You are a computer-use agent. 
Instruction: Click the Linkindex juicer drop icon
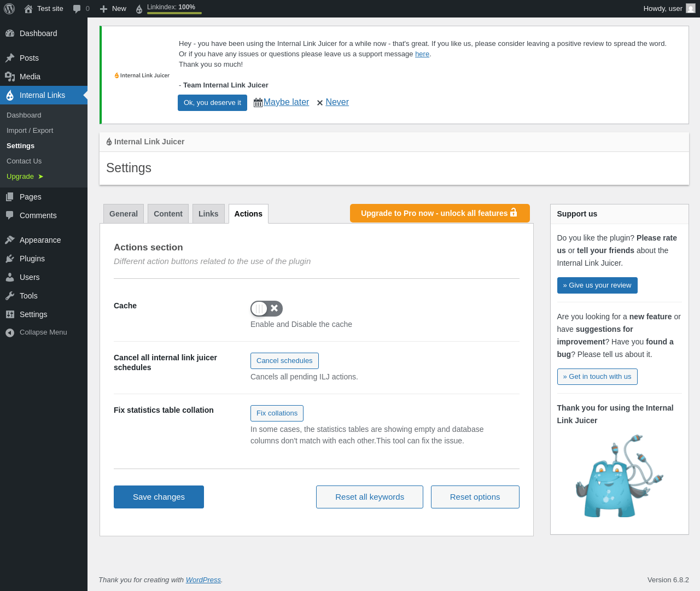click(139, 9)
